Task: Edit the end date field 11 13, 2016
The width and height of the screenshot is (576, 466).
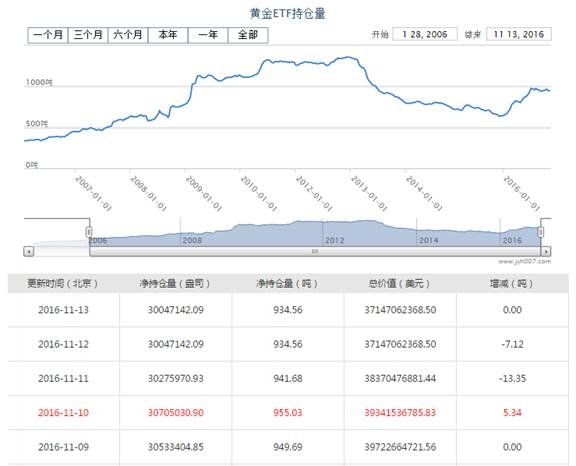Action: point(519,34)
